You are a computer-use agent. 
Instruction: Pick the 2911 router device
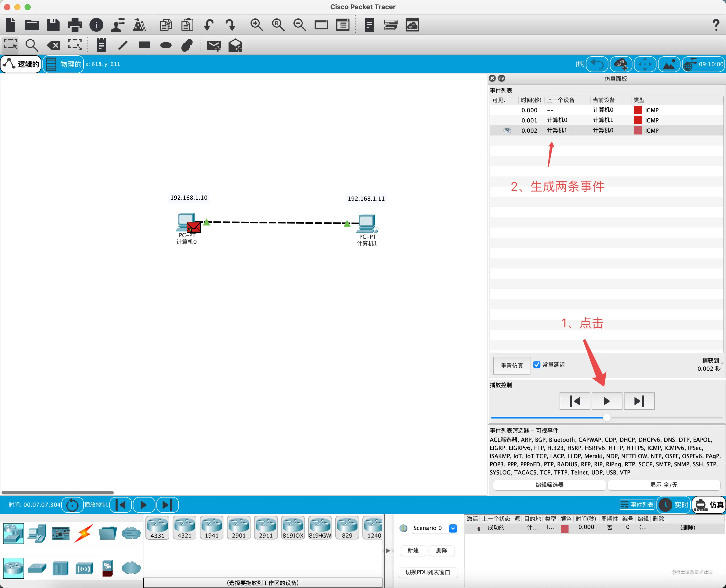pyautogui.click(x=266, y=528)
